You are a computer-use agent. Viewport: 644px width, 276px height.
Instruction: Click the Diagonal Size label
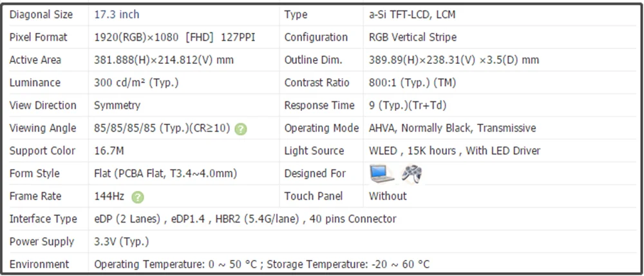(x=41, y=14)
